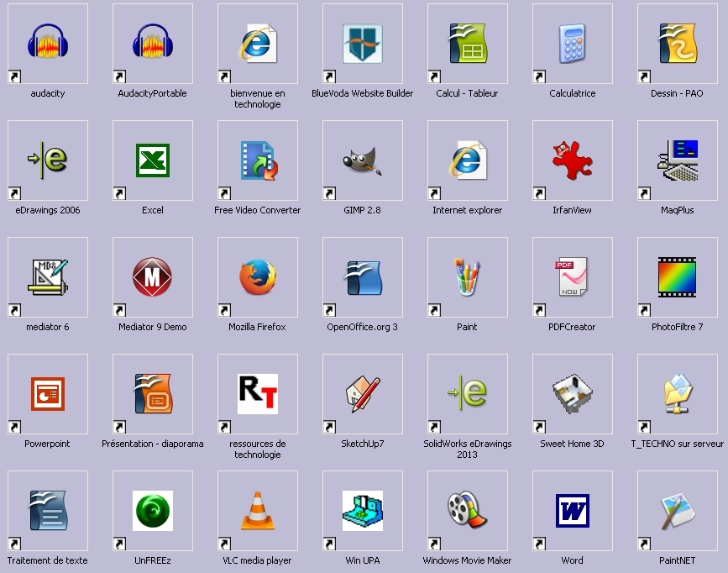Click the OpenOffice.org 3 icon
The image size is (728, 573).
click(363, 277)
